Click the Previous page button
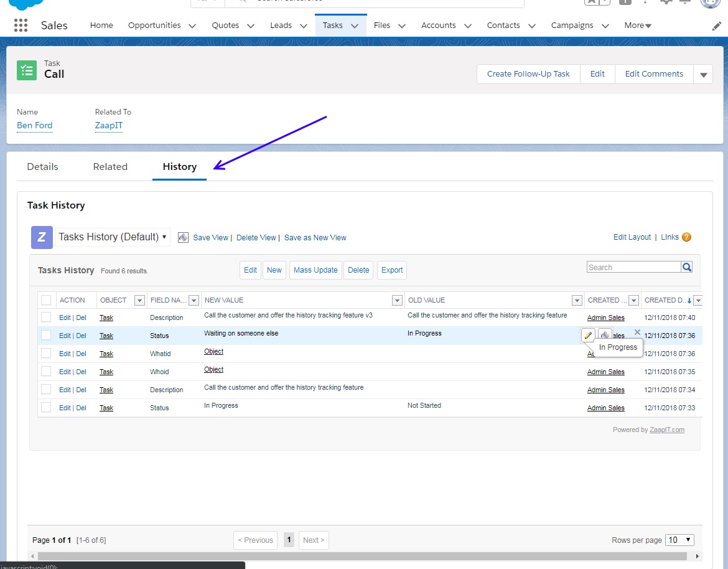 pos(255,540)
